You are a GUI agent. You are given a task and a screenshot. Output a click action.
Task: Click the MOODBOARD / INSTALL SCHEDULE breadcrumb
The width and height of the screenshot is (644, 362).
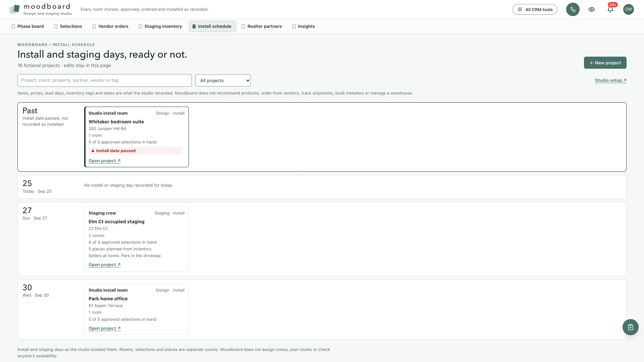56,45
